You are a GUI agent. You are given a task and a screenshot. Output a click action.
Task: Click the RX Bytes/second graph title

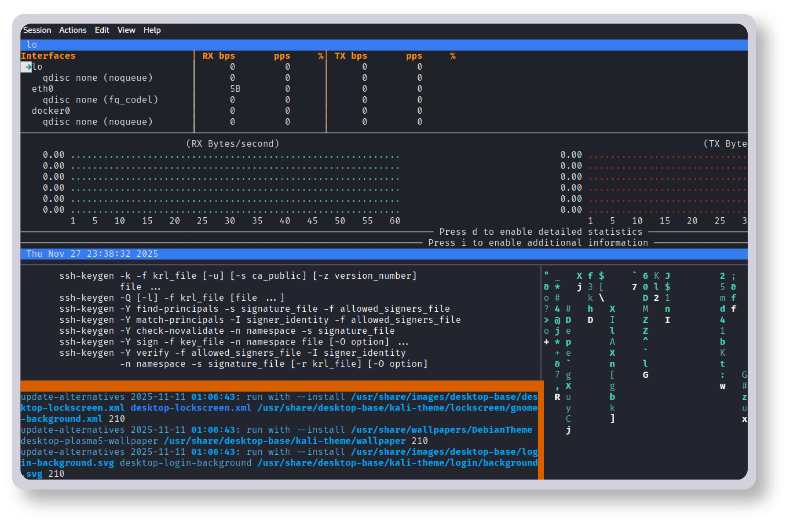pos(232,144)
